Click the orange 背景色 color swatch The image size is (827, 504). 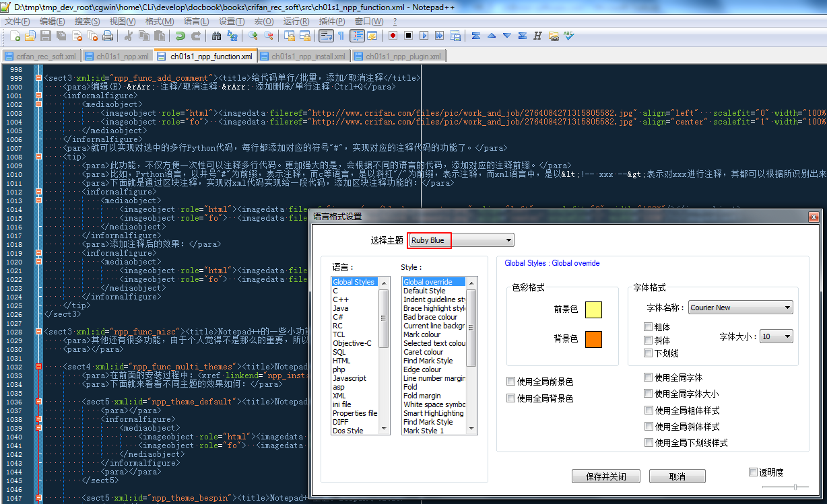tap(593, 339)
